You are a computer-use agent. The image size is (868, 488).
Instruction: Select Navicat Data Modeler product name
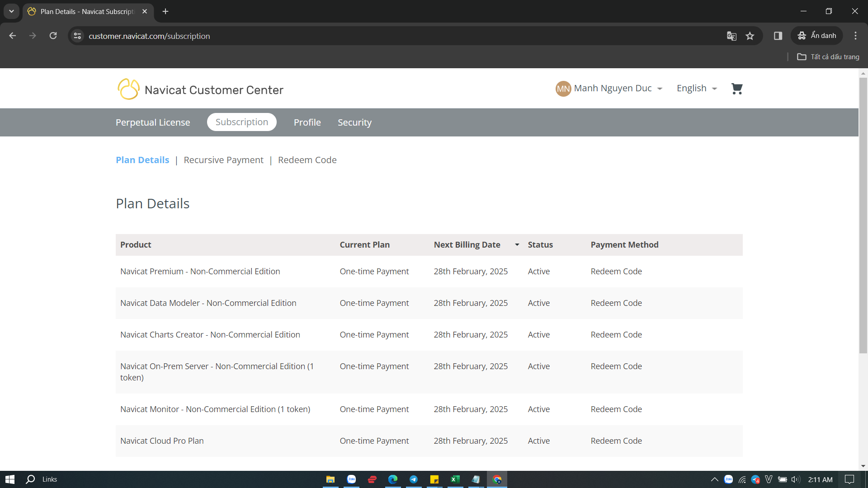[208, 303]
